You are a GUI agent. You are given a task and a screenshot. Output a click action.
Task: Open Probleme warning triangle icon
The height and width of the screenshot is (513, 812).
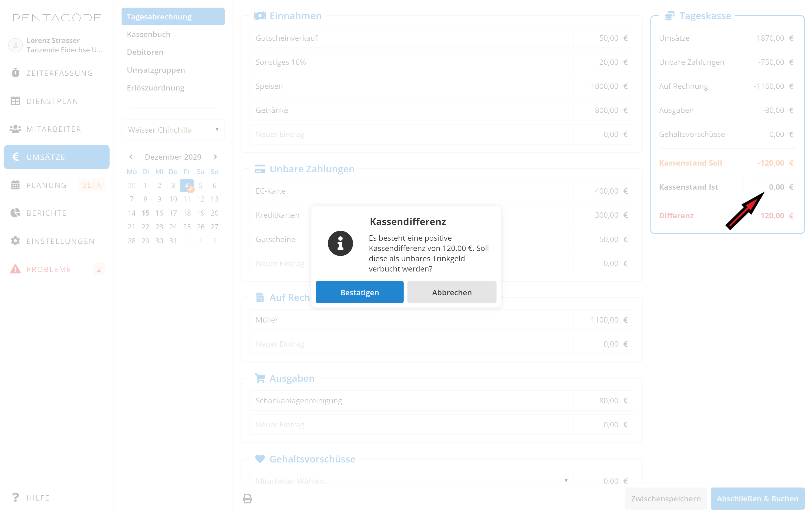point(15,269)
